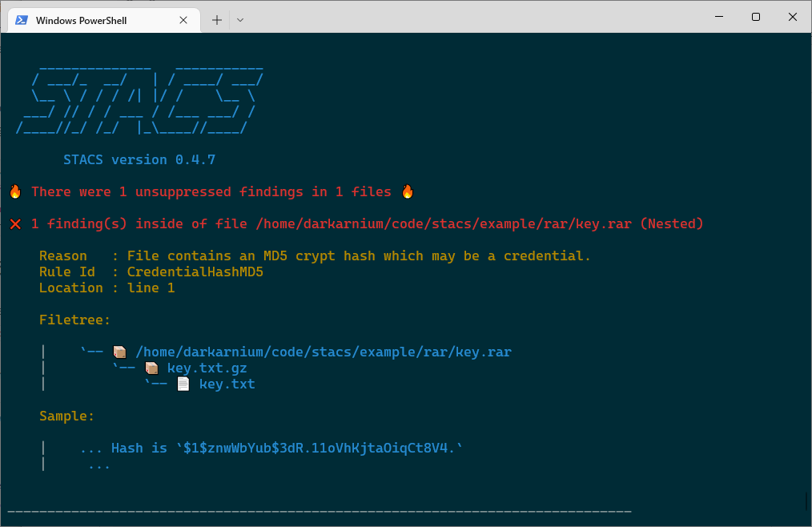Click the PowerShell icon on the tab
This screenshot has height=527, width=812.
[x=22, y=20]
